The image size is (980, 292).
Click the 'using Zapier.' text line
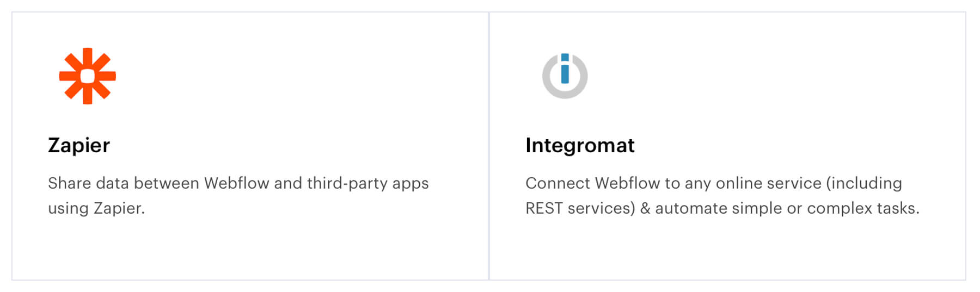96,208
